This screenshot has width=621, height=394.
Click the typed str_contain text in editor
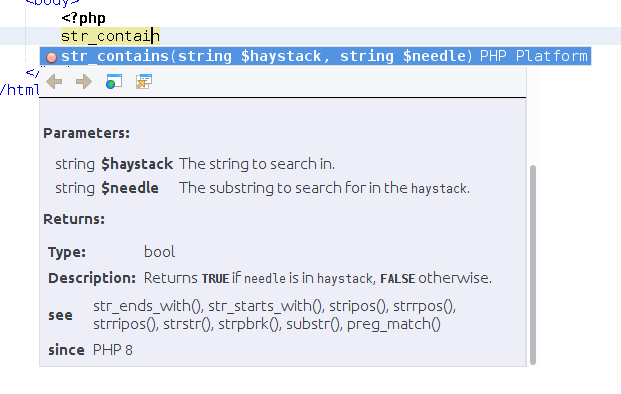(110, 36)
